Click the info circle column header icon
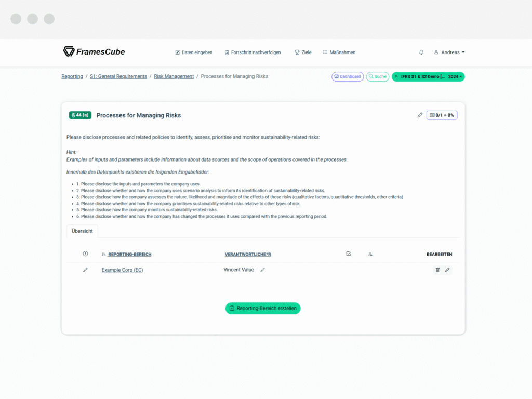 tap(85, 254)
